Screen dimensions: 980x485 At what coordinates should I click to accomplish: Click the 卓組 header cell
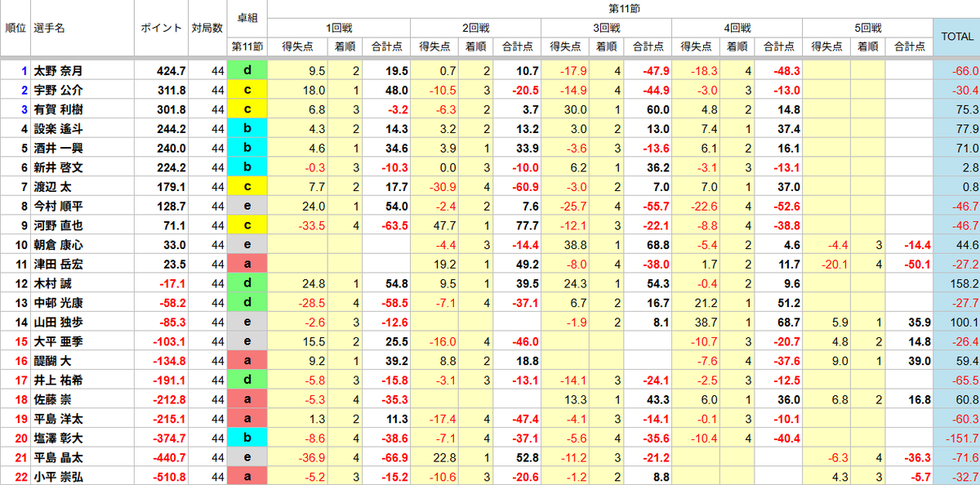click(247, 18)
